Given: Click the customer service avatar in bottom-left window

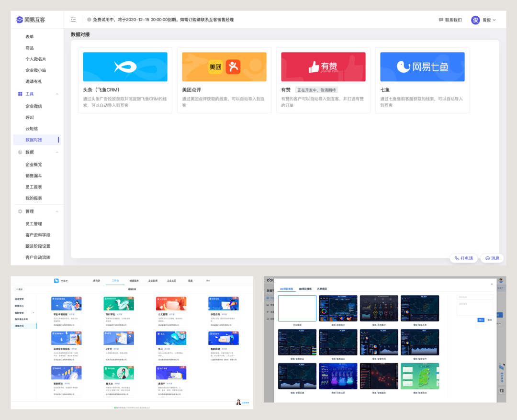Looking at the screenshot, I should (x=238, y=402).
